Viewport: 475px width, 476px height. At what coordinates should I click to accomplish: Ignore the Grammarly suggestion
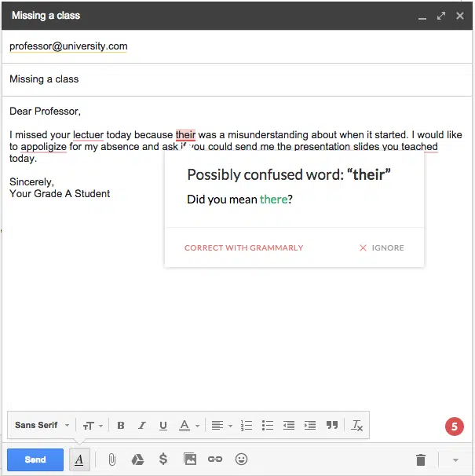coord(382,247)
